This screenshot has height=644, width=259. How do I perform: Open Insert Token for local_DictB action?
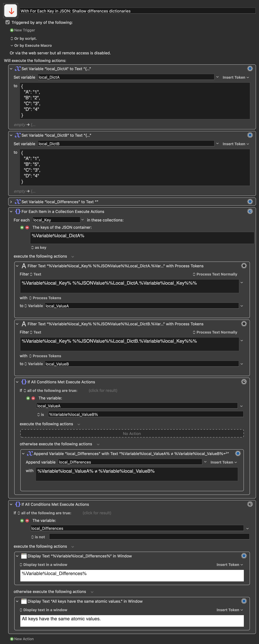235,144
